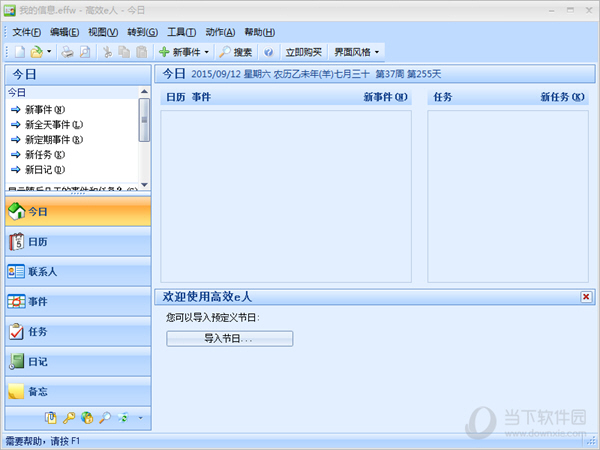This screenshot has height=450, width=600.
Task: Open the 帮助(H) menu
Action: click(x=259, y=32)
